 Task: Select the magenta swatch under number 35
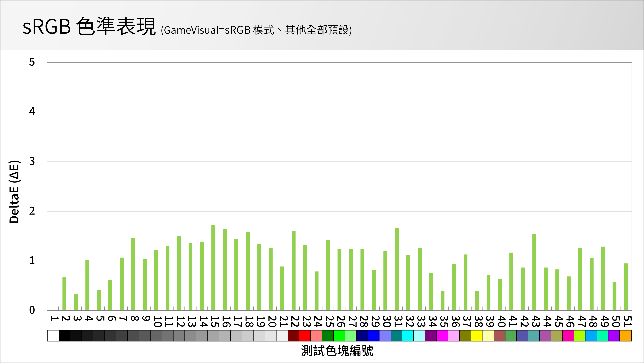(x=442, y=336)
